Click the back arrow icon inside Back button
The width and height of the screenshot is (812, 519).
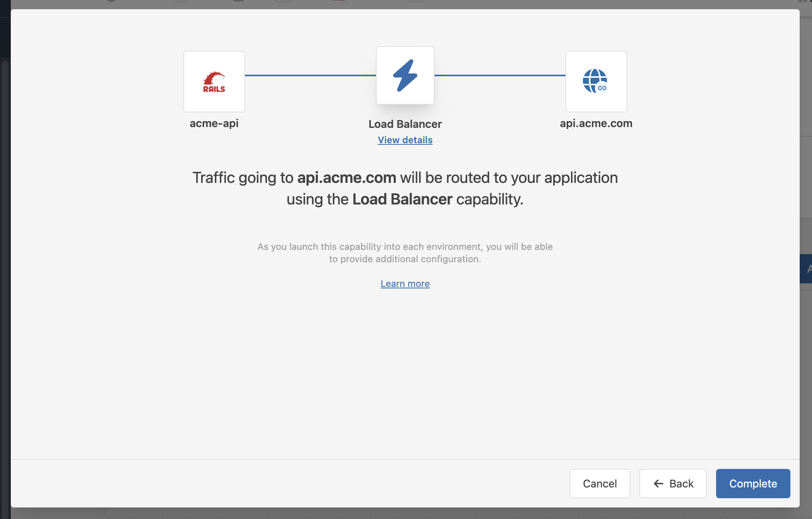pyautogui.click(x=658, y=484)
